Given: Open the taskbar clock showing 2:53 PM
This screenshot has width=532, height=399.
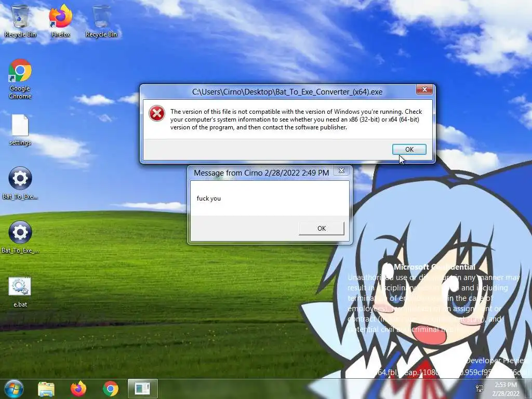Looking at the screenshot, I should [506, 389].
